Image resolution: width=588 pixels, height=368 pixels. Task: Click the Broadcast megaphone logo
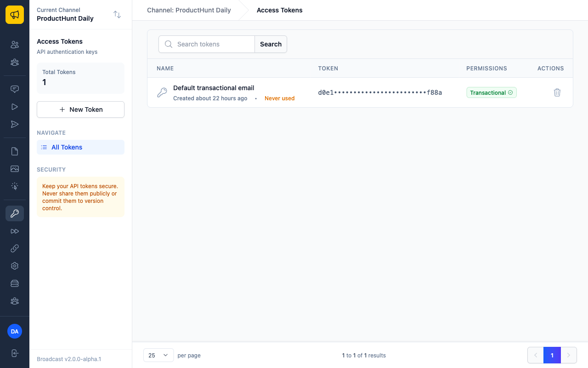pos(15,15)
